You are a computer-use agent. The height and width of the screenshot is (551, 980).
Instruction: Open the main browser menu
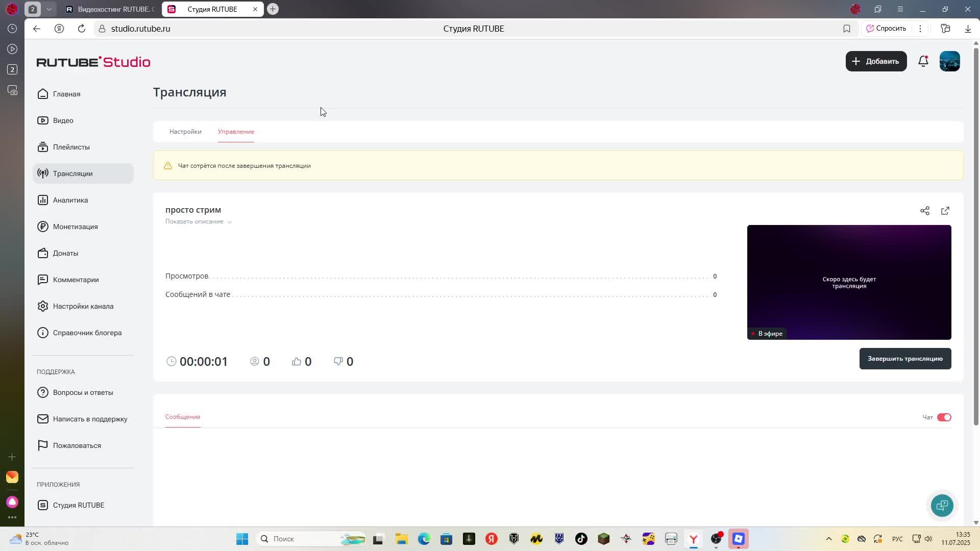click(900, 9)
